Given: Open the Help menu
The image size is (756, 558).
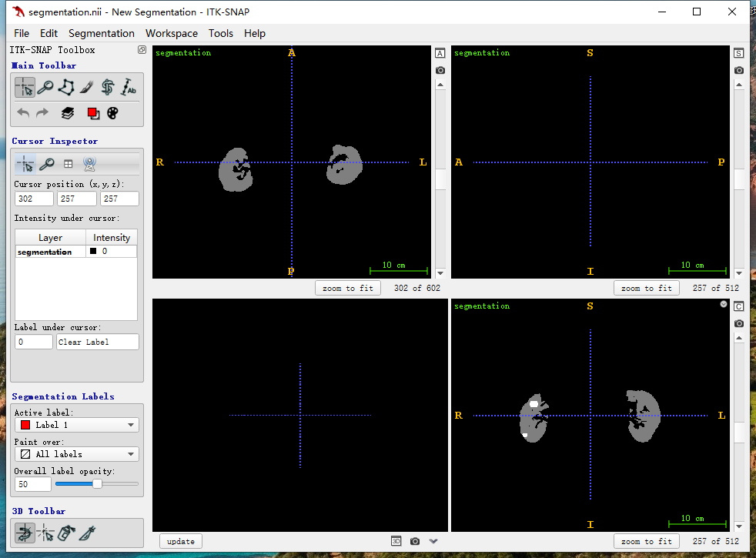Looking at the screenshot, I should (255, 33).
